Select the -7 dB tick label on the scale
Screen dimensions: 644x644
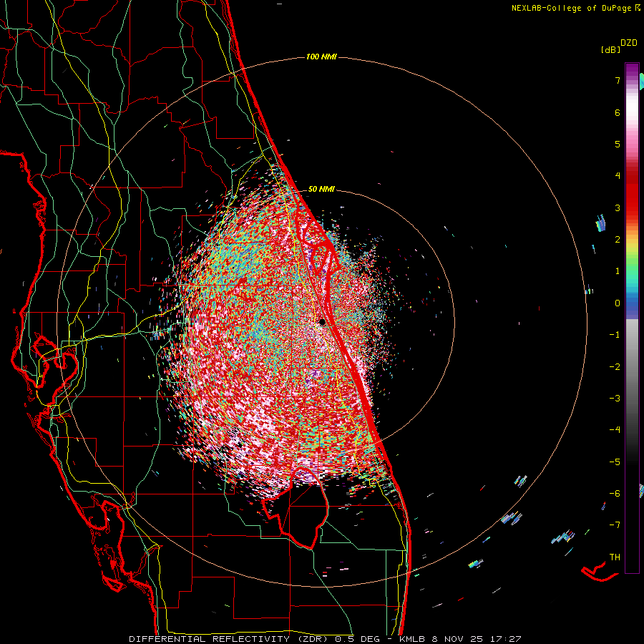[x=615, y=525]
